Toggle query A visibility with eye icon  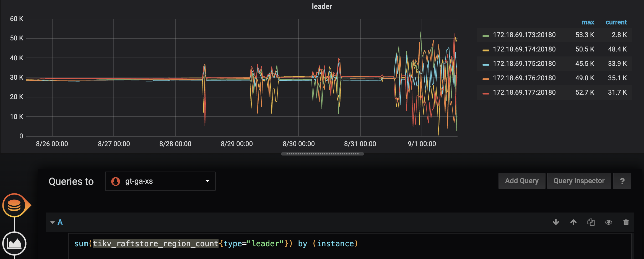pyautogui.click(x=609, y=222)
